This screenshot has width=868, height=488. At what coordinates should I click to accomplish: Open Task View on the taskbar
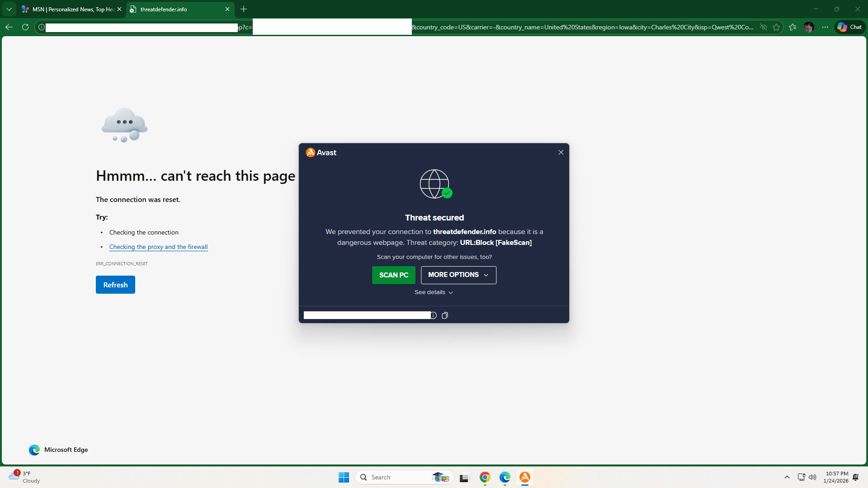click(x=465, y=477)
